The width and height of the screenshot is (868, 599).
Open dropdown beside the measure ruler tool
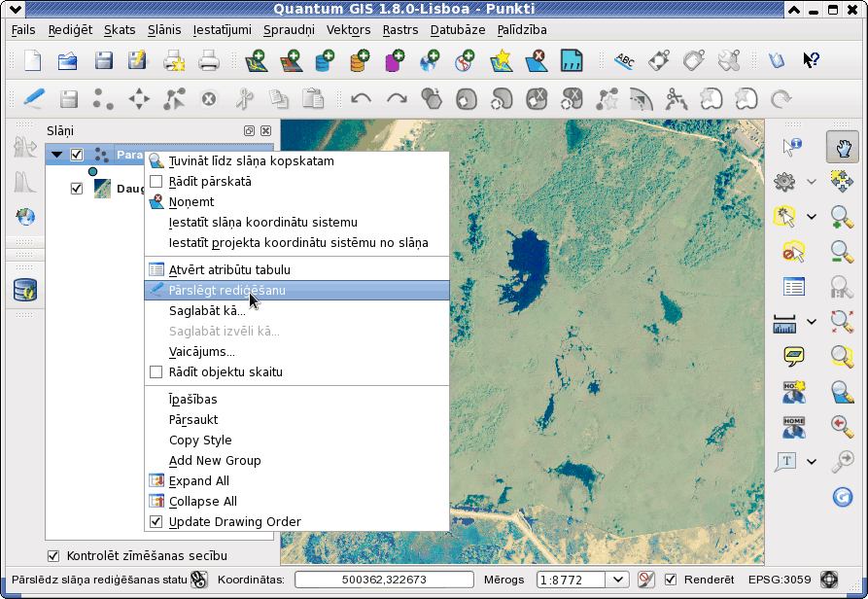coord(812,321)
